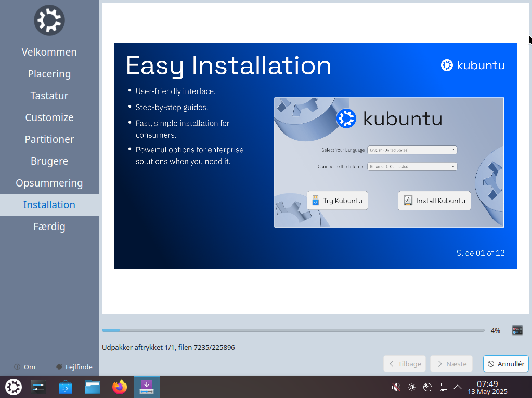This screenshot has width=532, height=398.
Task: Click the Step-by-step guides bullet text
Action: (172, 108)
